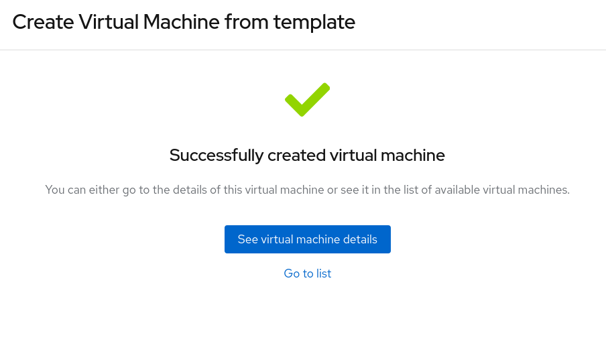Viewport: 606px width, 364px height.
Task: Click the description text about virtual machine details
Action: [307, 190]
